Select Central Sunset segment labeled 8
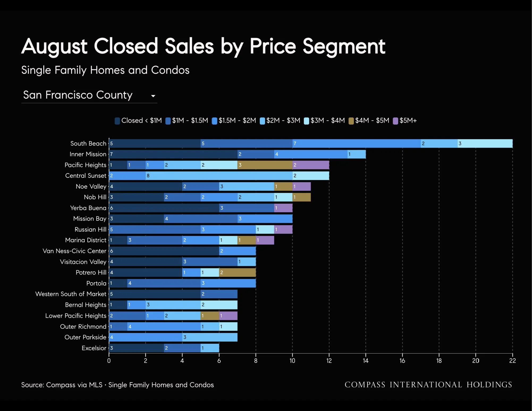The image size is (532, 411). click(x=219, y=176)
